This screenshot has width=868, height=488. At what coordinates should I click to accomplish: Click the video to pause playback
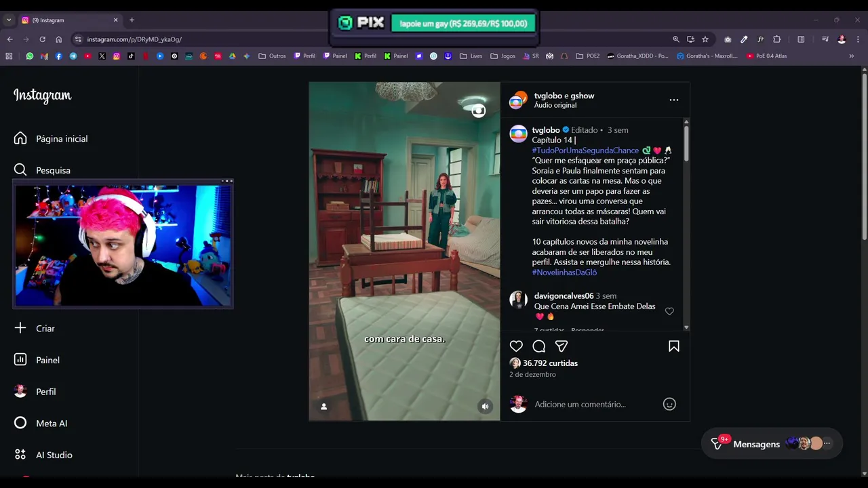point(404,251)
